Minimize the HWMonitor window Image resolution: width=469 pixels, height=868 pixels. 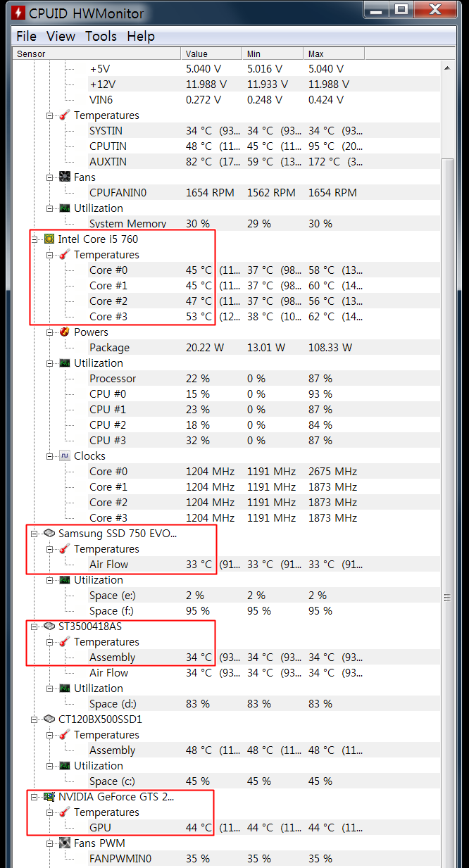[376, 10]
